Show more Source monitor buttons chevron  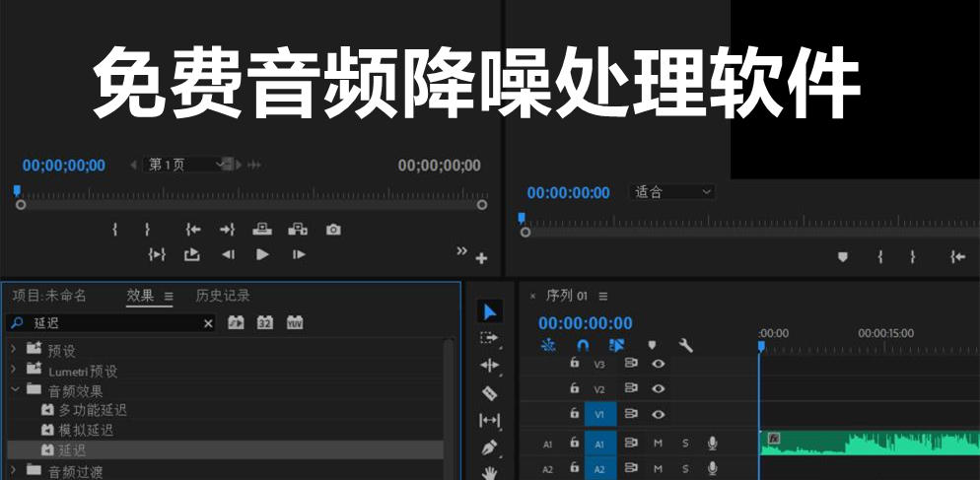(x=461, y=250)
